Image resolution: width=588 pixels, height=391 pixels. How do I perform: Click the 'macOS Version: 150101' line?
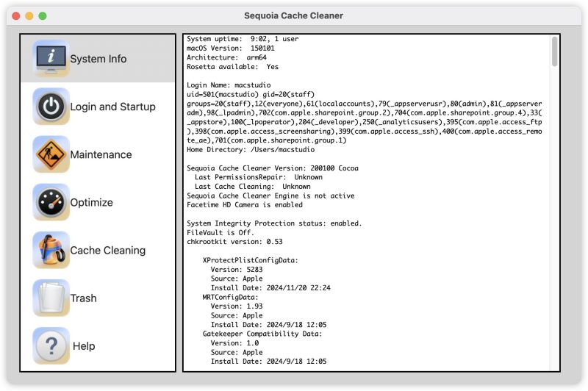(231, 48)
